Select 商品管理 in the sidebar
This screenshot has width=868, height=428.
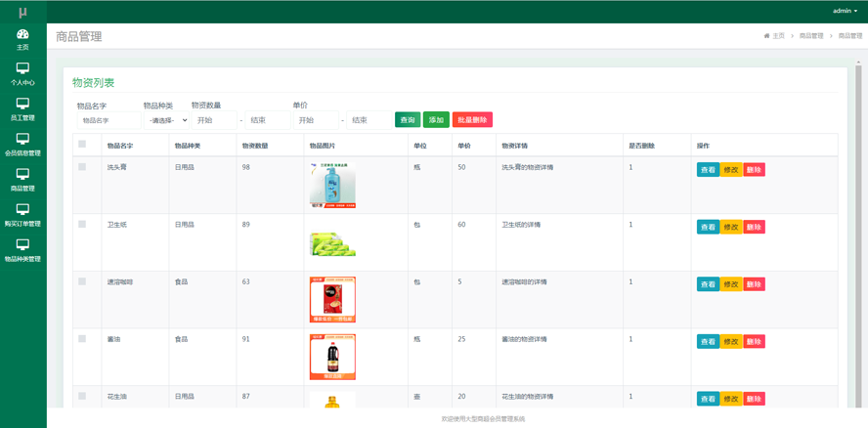click(22, 181)
